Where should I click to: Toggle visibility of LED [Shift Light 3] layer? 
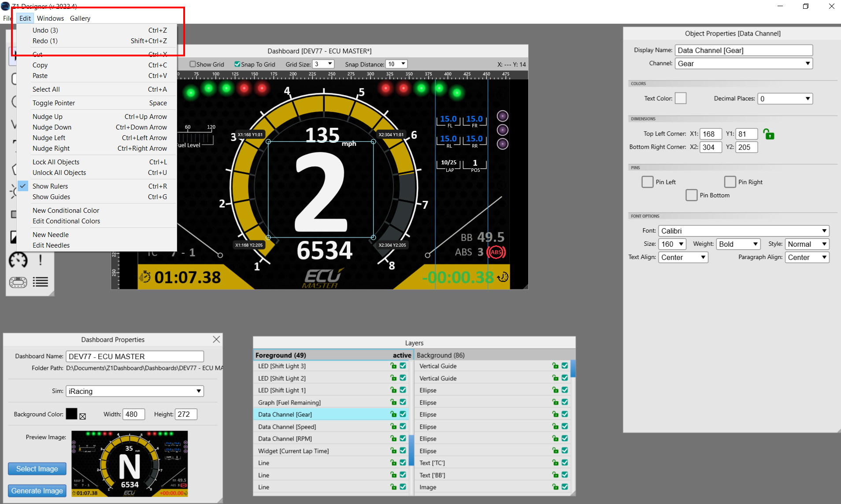(x=403, y=366)
